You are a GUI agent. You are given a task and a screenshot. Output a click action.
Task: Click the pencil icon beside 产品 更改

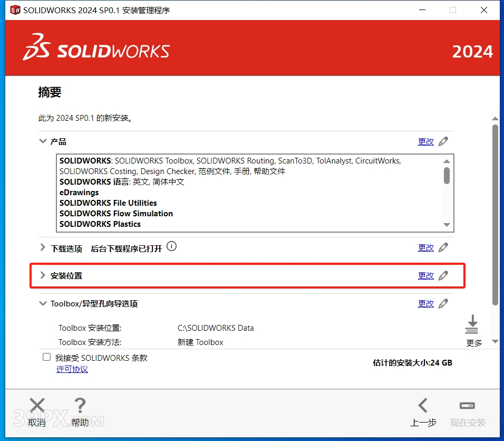(443, 141)
